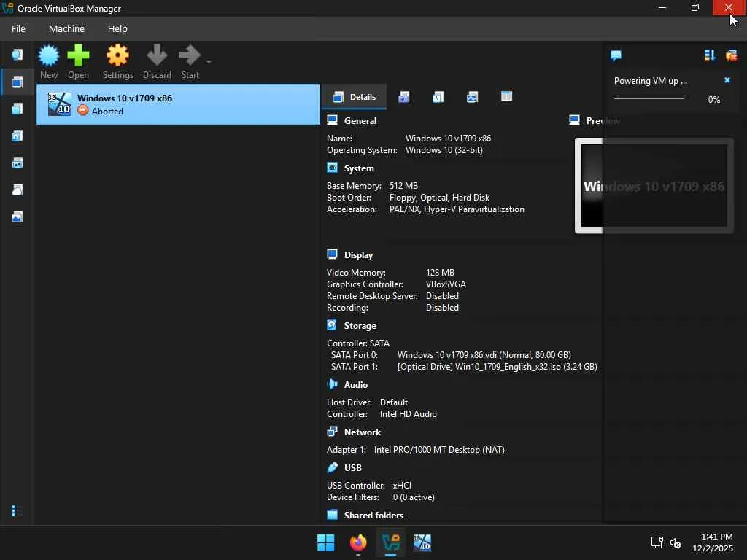Screen dimensions: 747x560
Task: Open the File menu
Action: point(18,28)
